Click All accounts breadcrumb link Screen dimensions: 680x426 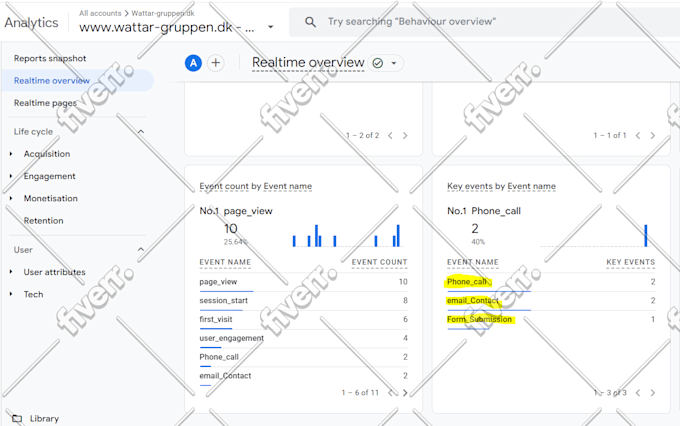tap(100, 13)
